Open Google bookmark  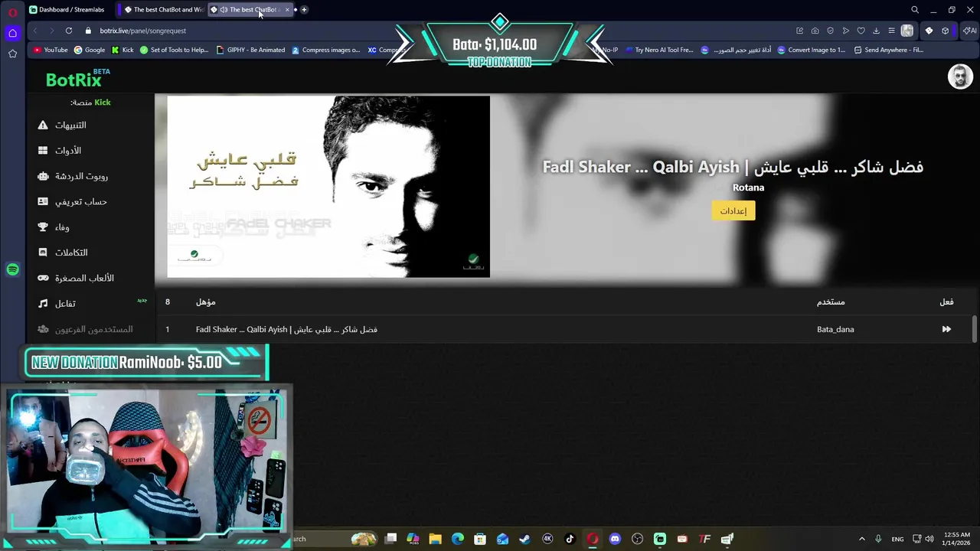click(90, 50)
